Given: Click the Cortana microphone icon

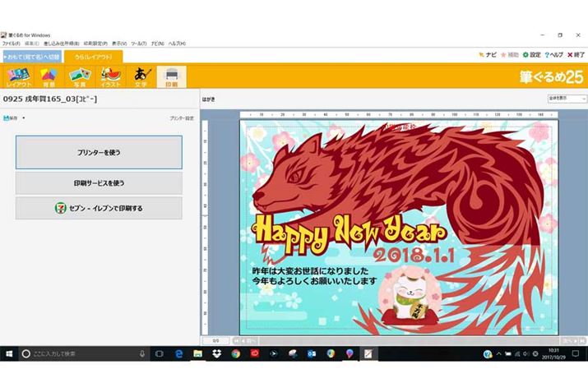Looking at the screenshot, I should coord(142,353).
